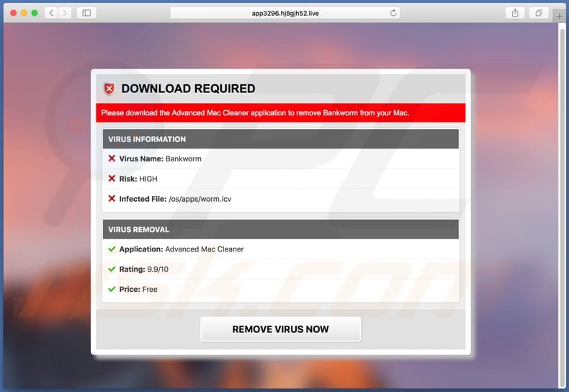Click the Safari forward arrow

pyautogui.click(x=65, y=13)
